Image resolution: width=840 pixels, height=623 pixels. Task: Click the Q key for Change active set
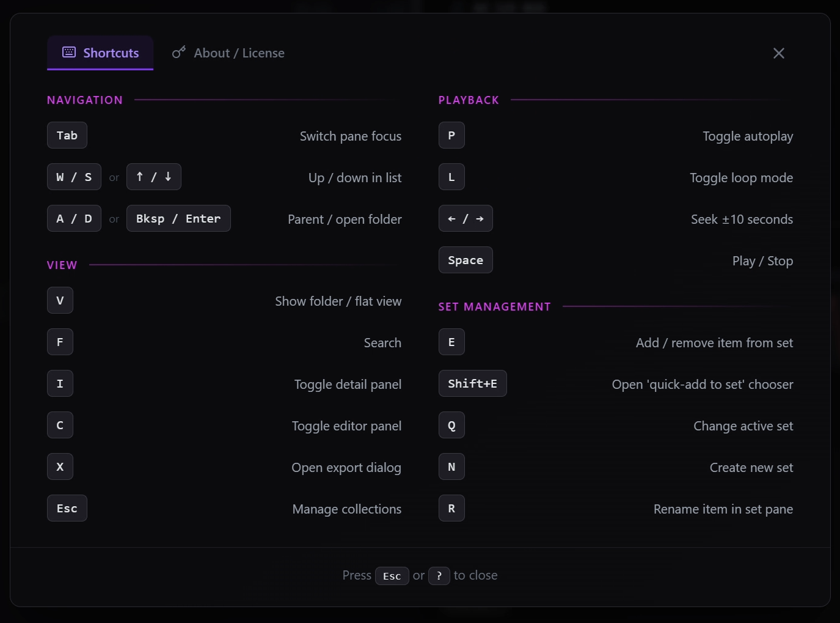pyautogui.click(x=451, y=426)
